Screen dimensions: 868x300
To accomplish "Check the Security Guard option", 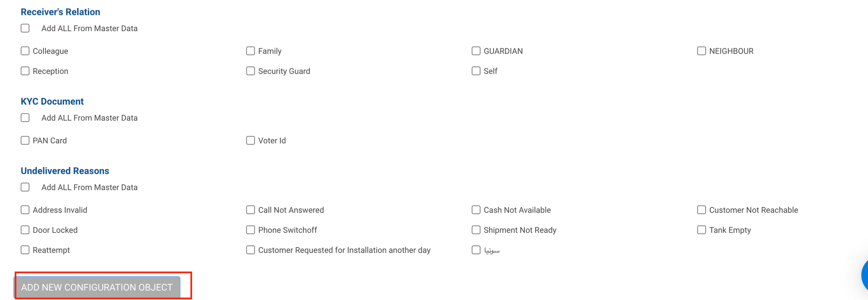I will click(250, 71).
